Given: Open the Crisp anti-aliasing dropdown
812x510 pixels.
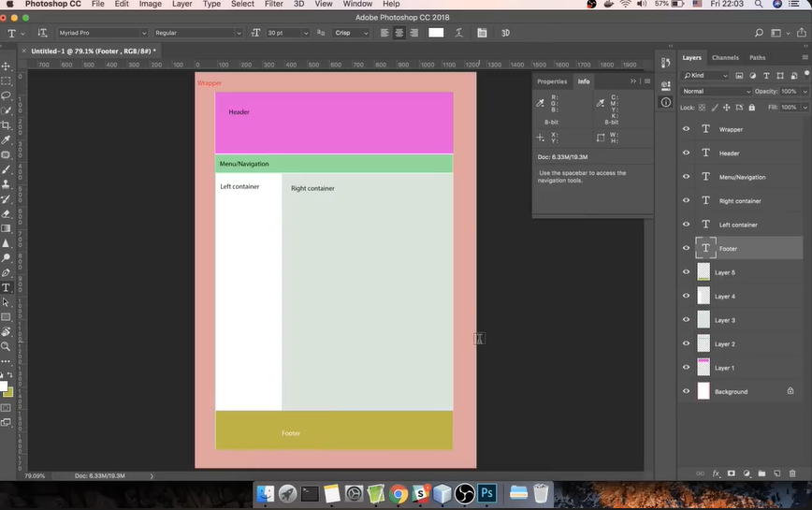Looking at the screenshot, I should (x=353, y=33).
